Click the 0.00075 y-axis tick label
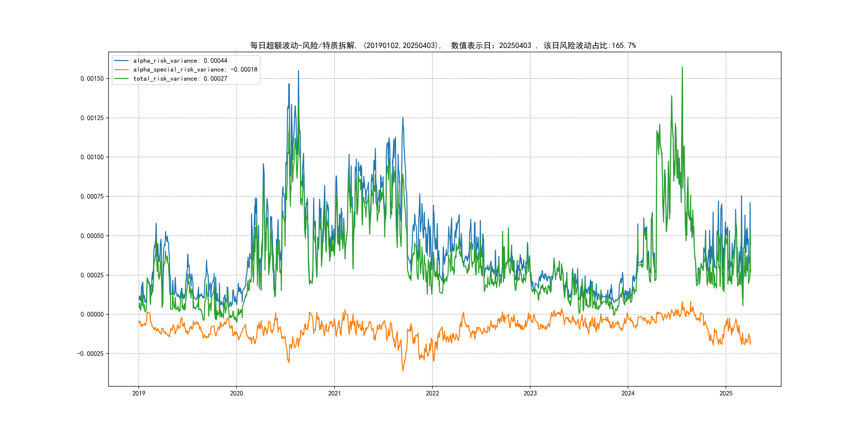 coord(92,196)
